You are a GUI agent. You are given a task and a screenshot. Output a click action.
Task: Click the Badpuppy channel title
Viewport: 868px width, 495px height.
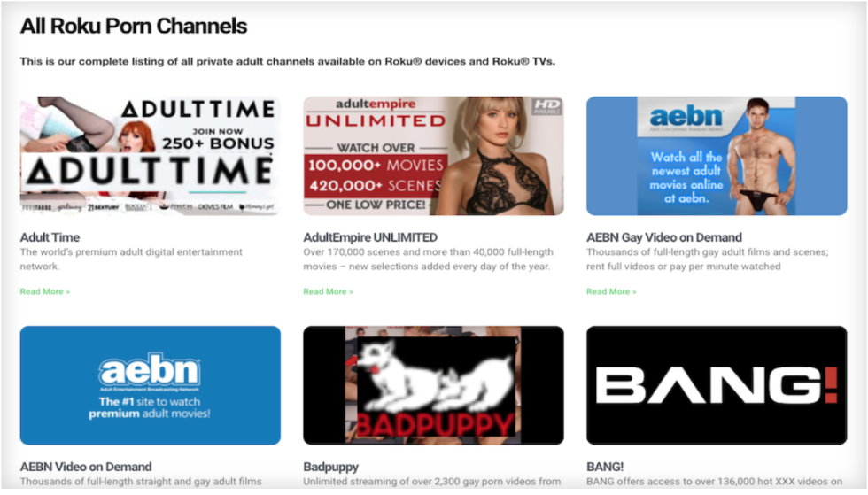tap(330, 467)
